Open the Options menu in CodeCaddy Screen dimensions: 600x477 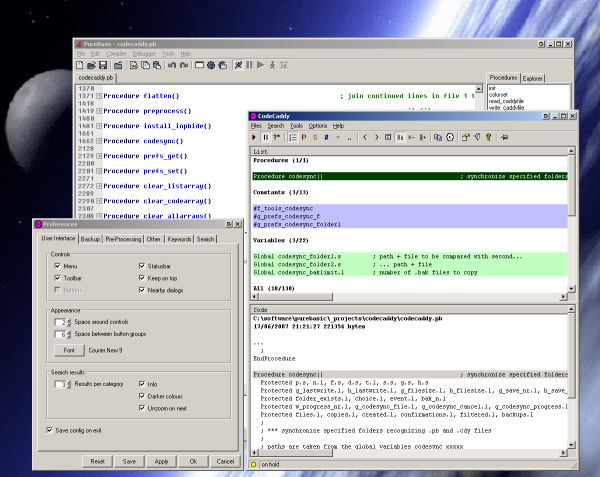[x=317, y=126]
